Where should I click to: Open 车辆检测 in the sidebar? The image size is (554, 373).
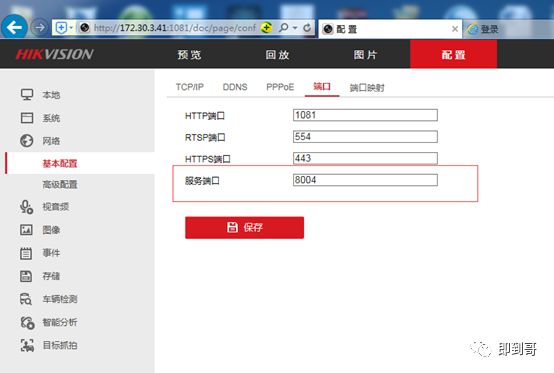pyautogui.click(x=60, y=299)
